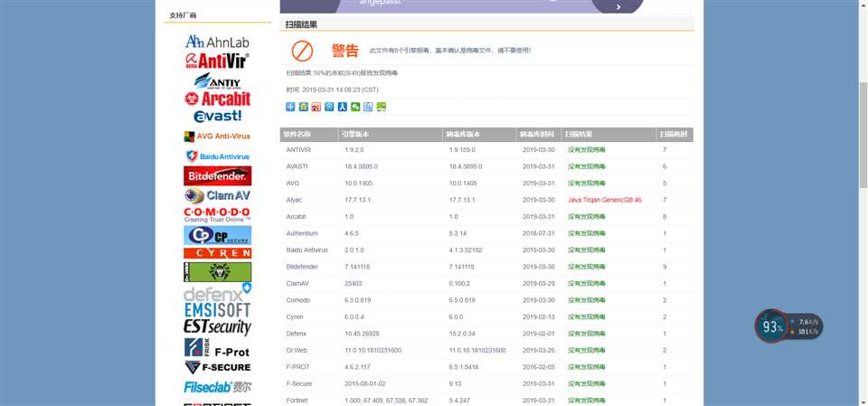Click the 引擎版本 column header
The image size is (868, 406).
click(x=391, y=135)
